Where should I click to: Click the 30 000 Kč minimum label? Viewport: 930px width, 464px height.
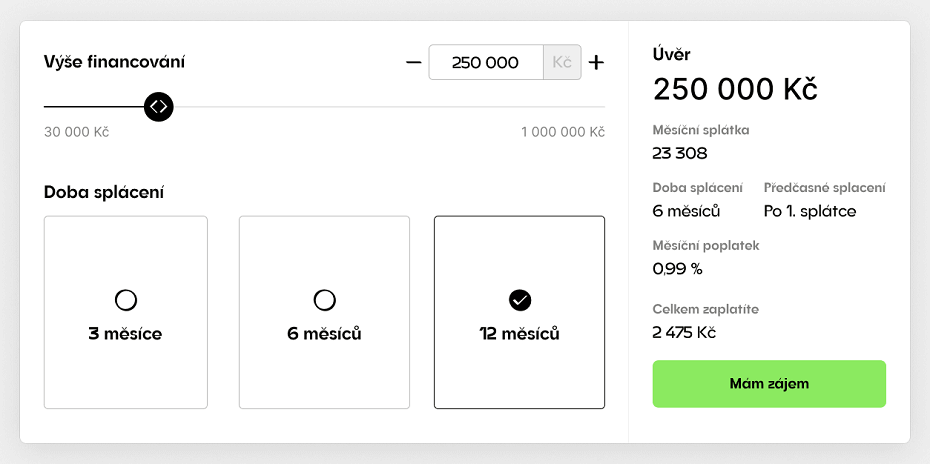coord(77,132)
